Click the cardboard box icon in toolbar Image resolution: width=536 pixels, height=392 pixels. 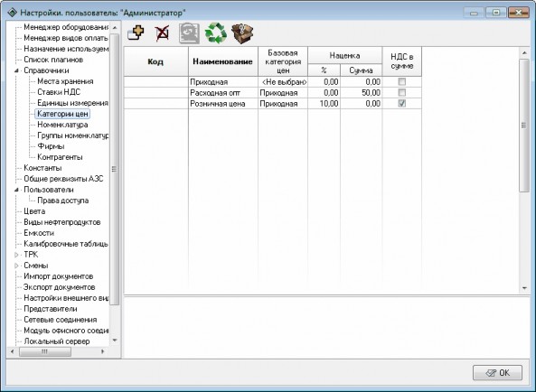pyautogui.click(x=242, y=33)
